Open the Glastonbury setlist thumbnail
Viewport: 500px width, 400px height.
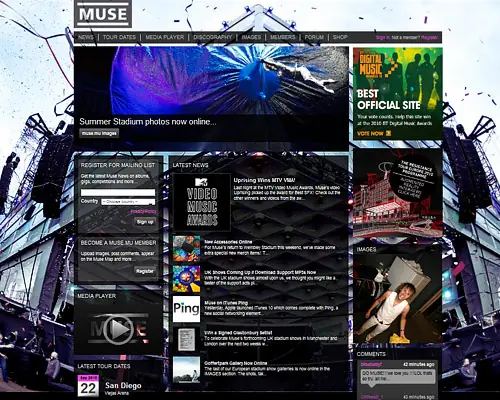tap(186, 339)
